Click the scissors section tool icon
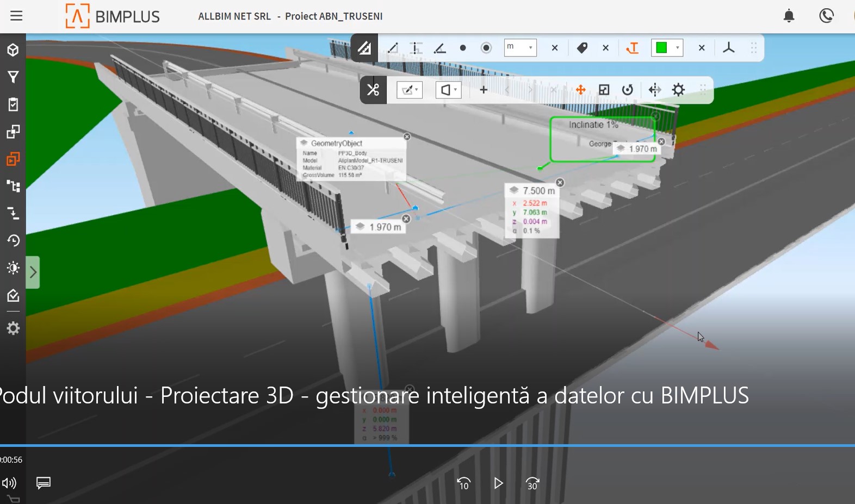This screenshot has height=504, width=855. [373, 90]
